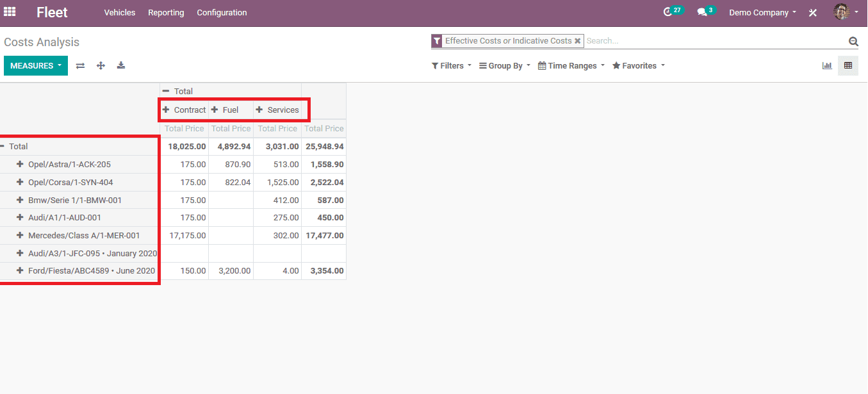Open the Reporting menu
The height and width of the screenshot is (394, 868).
[166, 12]
